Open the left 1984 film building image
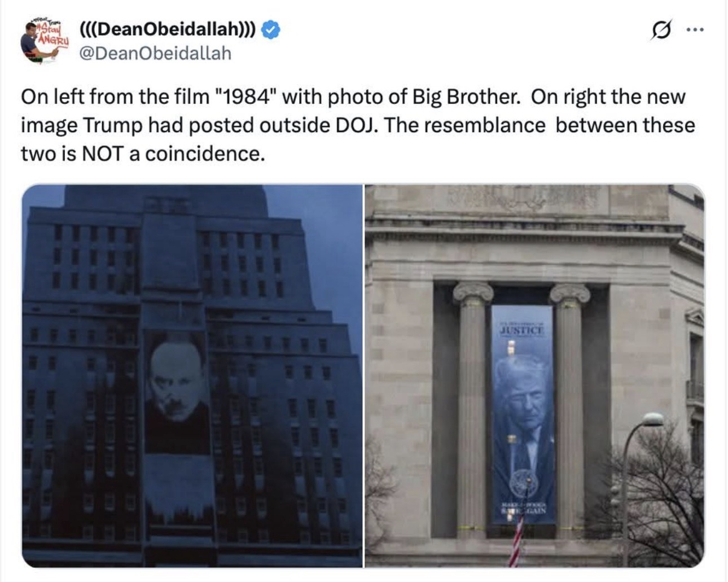The width and height of the screenshot is (728, 582). coord(192,376)
